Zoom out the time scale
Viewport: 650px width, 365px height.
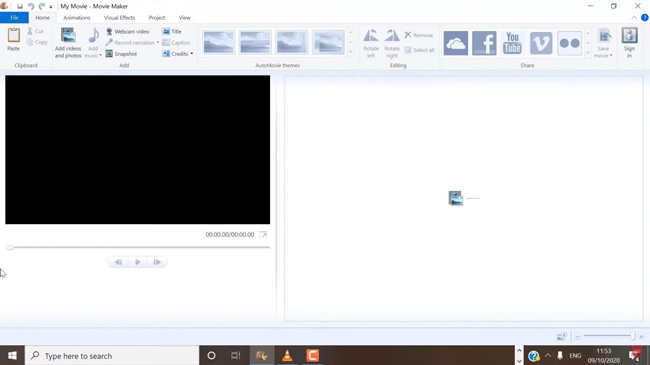(x=577, y=336)
